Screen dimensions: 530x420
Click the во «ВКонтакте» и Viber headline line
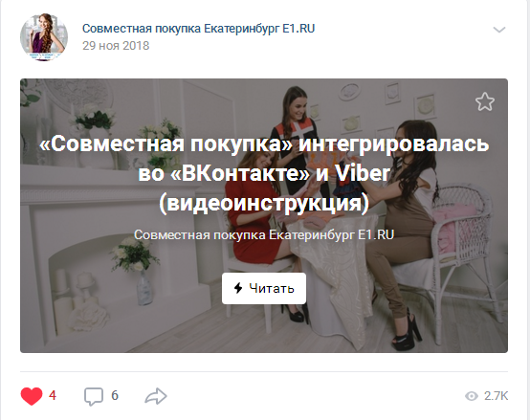click(264, 173)
